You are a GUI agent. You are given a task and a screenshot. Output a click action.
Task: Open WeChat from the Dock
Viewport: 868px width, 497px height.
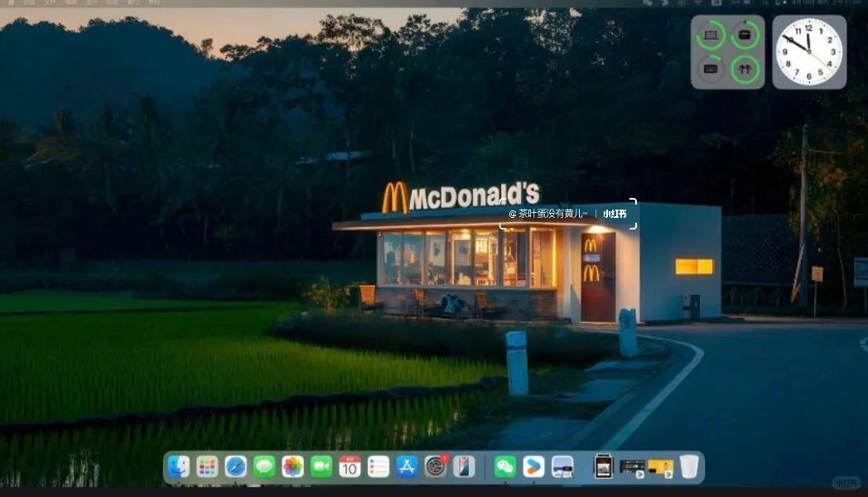coord(505,466)
